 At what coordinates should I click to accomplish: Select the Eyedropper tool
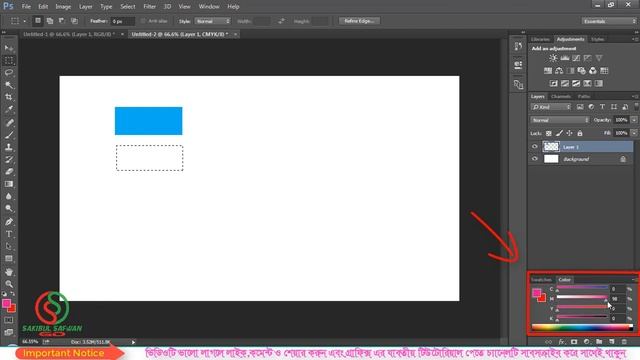(9, 109)
